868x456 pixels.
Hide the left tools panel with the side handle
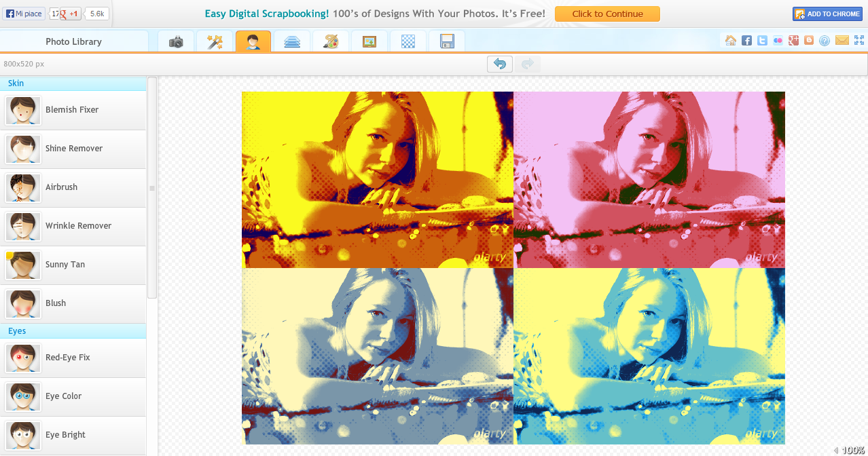[151, 187]
